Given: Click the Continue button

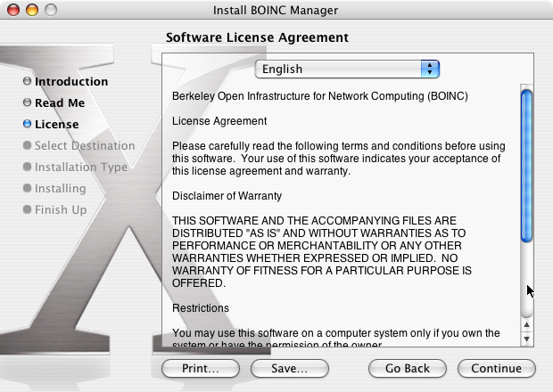Looking at the screenshot, I should (497, 369).
